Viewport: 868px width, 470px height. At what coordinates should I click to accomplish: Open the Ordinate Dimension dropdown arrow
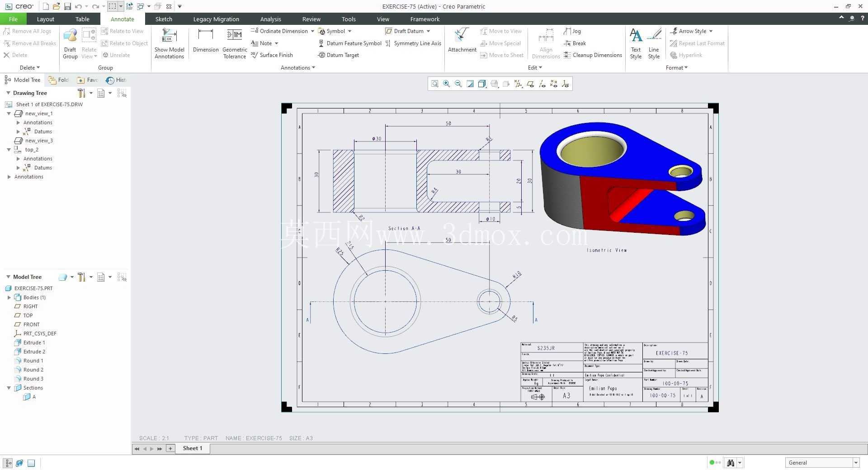[312, 31]
